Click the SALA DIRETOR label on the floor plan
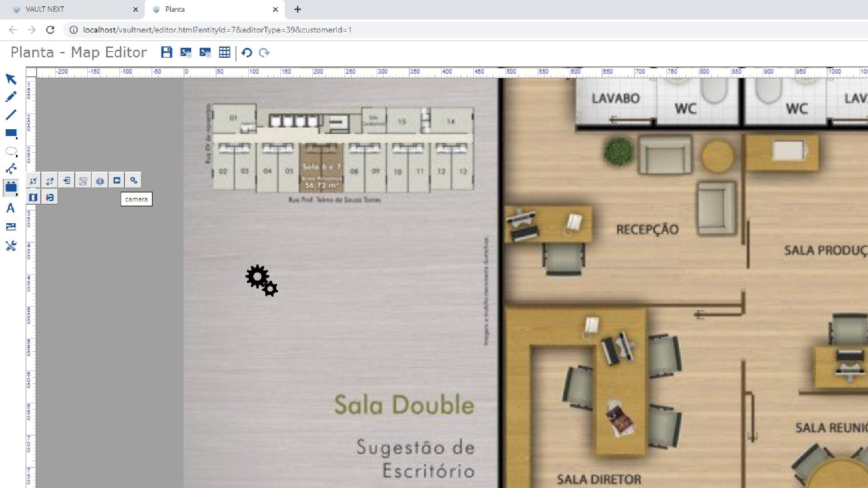Screen dimensions: 868x488 [599, 479]
